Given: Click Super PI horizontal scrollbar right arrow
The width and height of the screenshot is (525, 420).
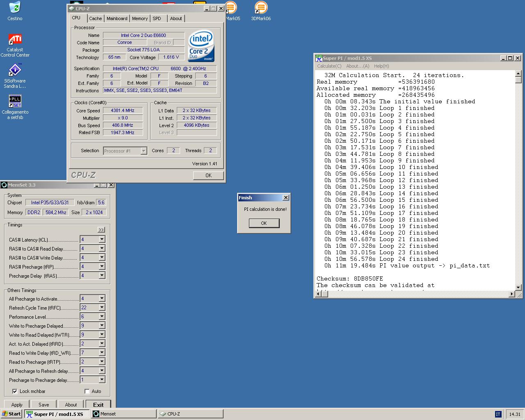Looking at the screenshot, I should pyautogui.click(x=511, y=294).
